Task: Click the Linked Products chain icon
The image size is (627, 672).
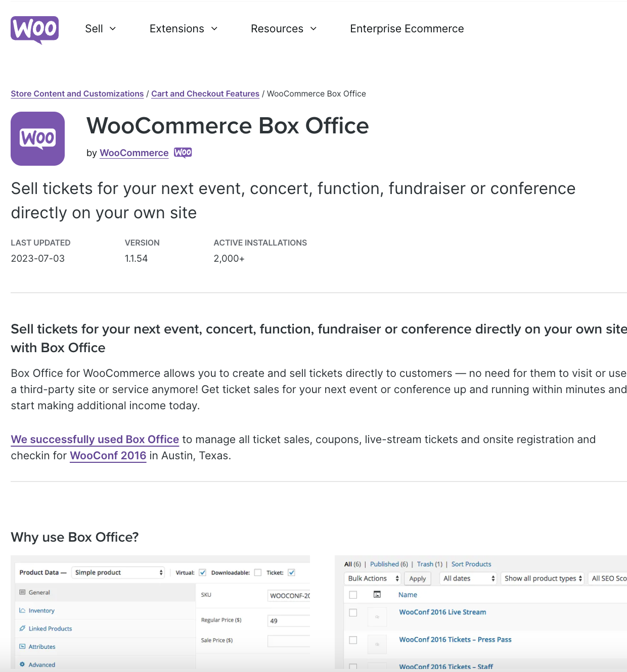Action: click(x=22, y=628)
